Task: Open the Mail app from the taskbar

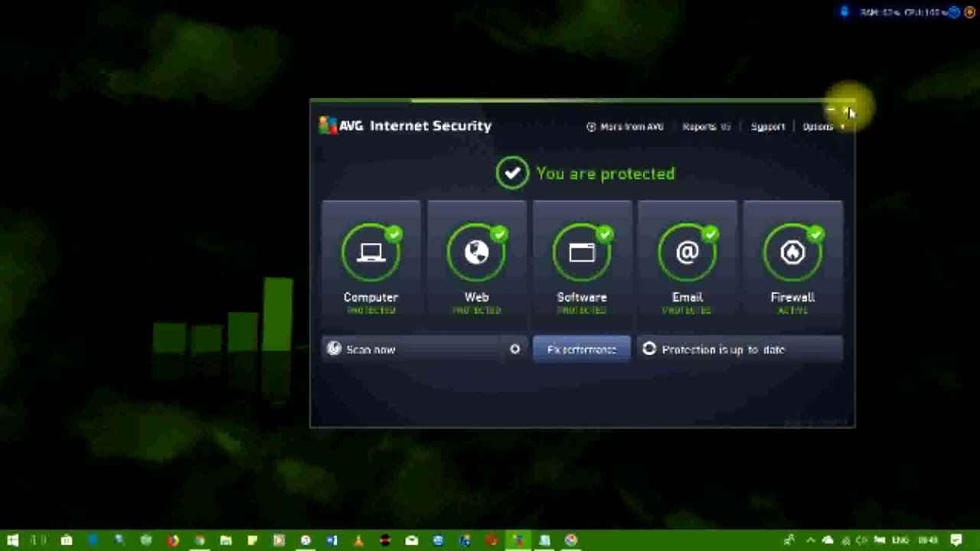Action: click(x=412, y=540)
